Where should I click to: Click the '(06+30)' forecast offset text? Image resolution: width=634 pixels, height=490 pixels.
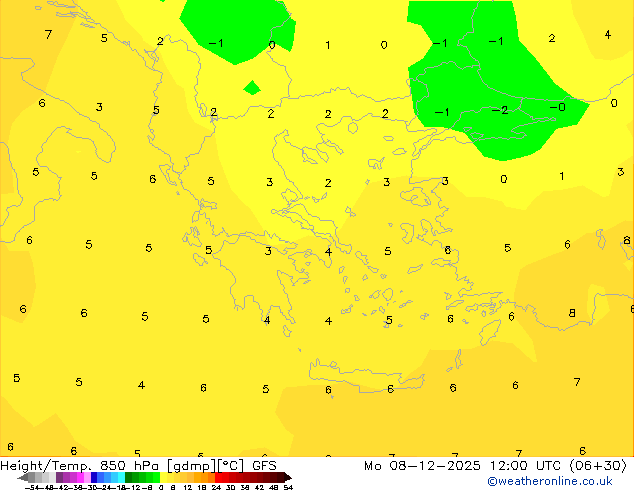[x=598, y=466]
